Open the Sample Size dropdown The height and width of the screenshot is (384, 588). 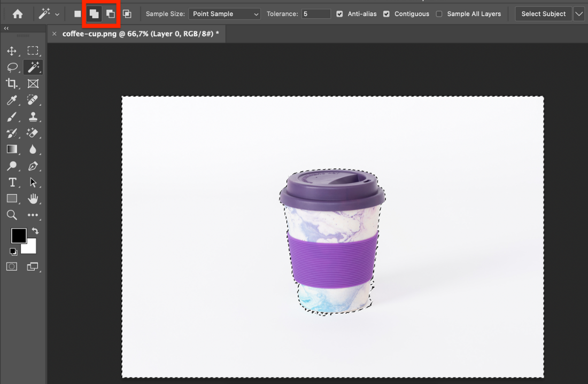click(225, 14)
